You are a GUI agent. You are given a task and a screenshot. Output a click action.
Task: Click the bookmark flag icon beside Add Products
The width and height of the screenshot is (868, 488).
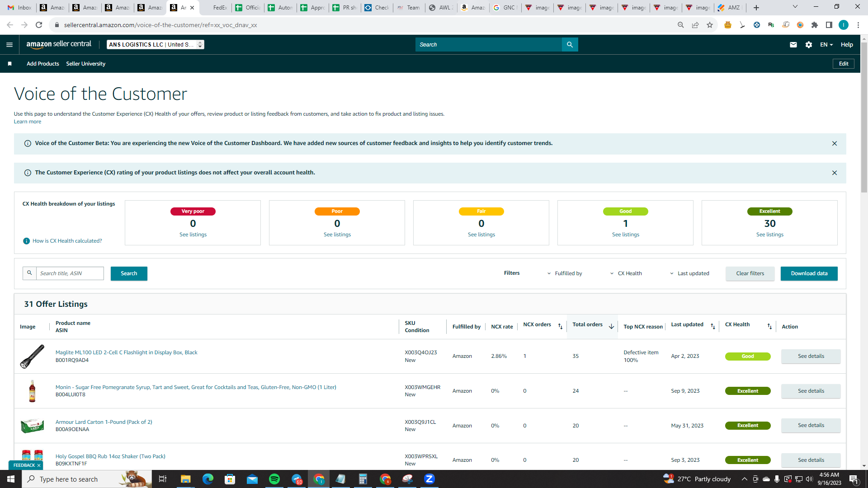9,64
